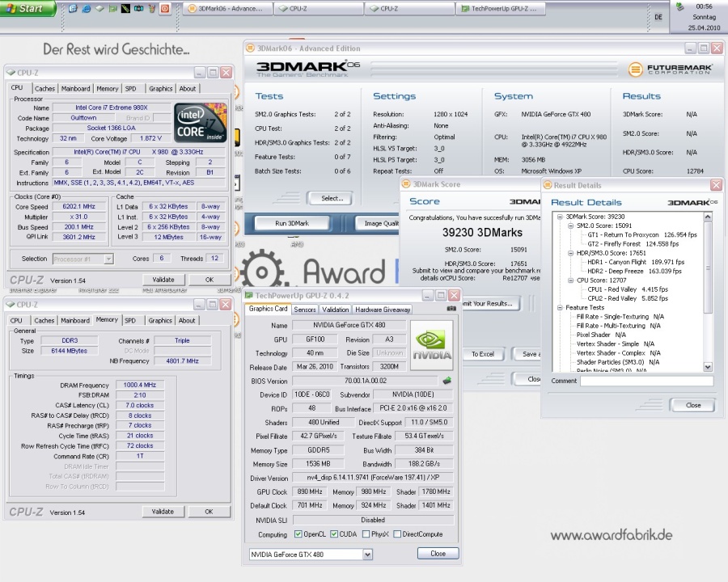This screenshot has height=582, width=728.
Task: Click the Intel Core i7 logo in CPU-Z
Action: (200, 122)
